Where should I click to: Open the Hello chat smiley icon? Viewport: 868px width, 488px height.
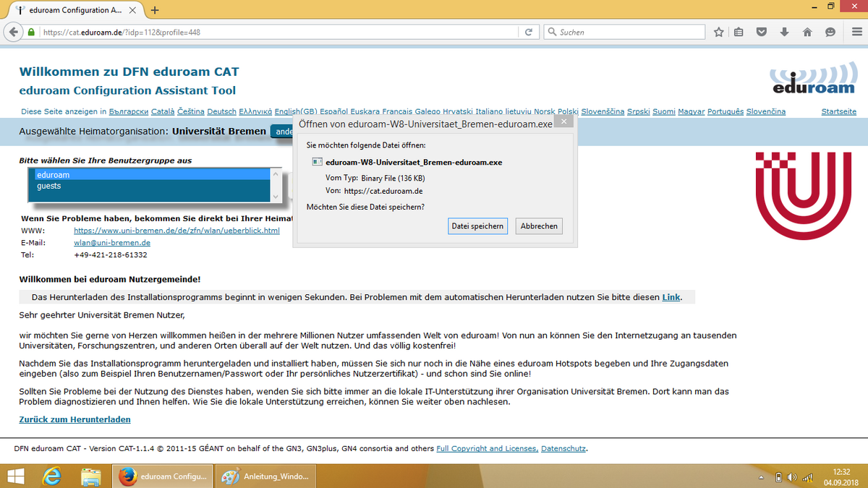[x=830, y=33]
